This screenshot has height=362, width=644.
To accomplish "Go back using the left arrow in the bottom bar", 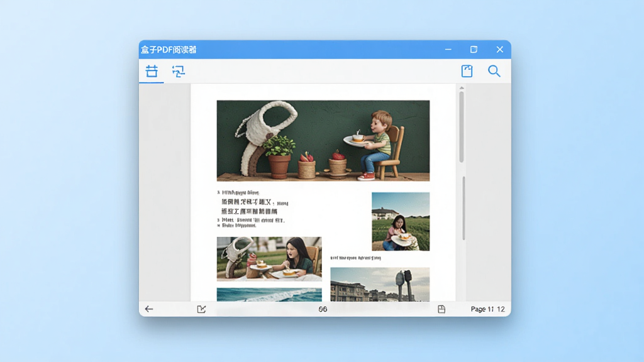I will [x=148, y=309].
